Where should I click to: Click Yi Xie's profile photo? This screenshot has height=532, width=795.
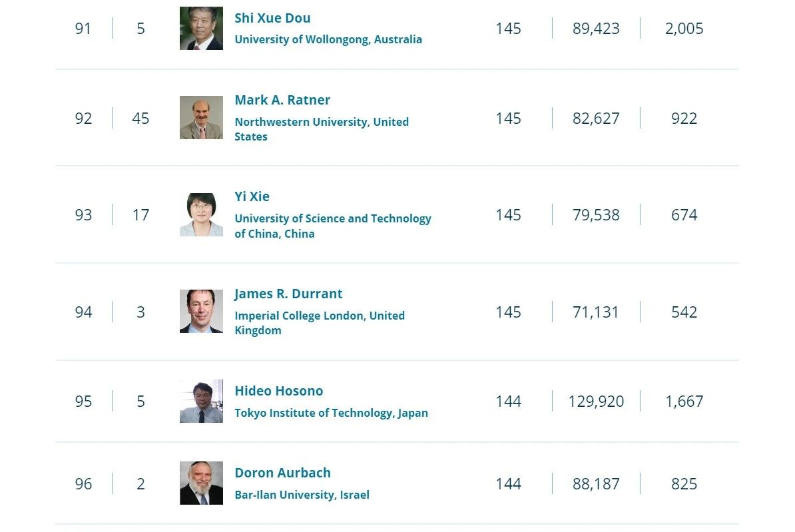(x=201, y=214)
